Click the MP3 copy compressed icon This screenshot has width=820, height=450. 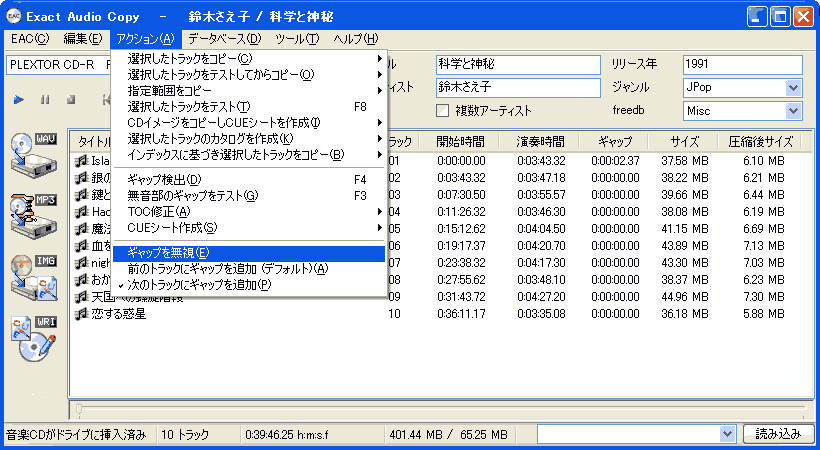[x=33, y=216]
